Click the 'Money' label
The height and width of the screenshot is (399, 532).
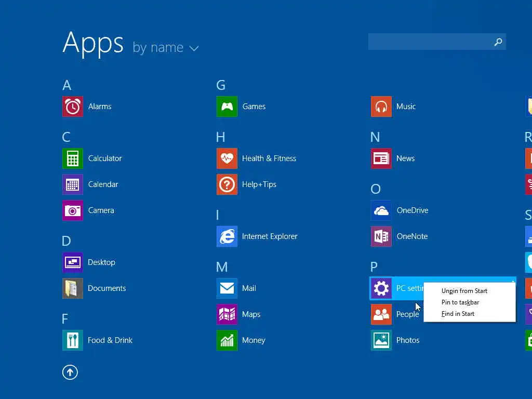coord(254,340)
